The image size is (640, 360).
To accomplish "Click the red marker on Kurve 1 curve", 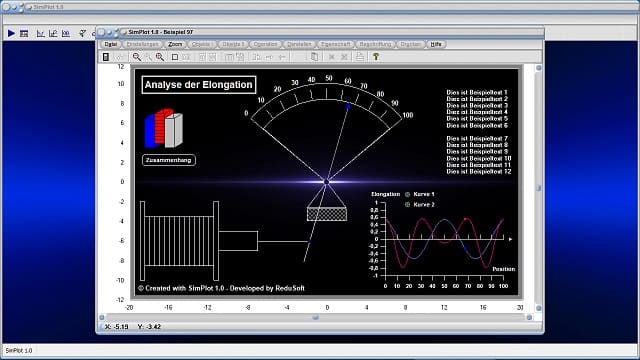I will click(x=465, y=219).
